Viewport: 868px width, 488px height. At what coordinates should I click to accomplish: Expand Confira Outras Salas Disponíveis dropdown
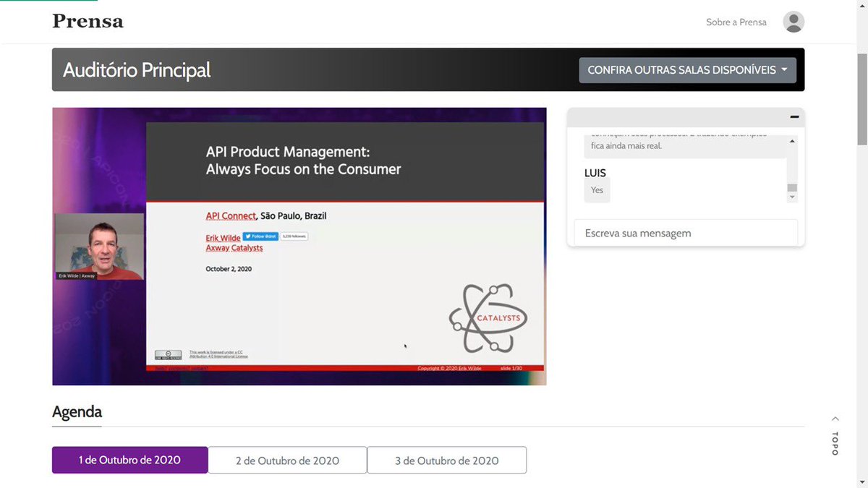pos(687,70)
